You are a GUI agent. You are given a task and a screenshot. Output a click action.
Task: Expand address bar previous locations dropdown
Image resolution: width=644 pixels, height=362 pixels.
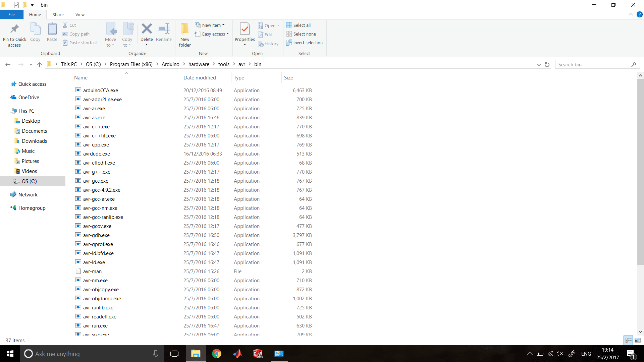tap(539, 64)
